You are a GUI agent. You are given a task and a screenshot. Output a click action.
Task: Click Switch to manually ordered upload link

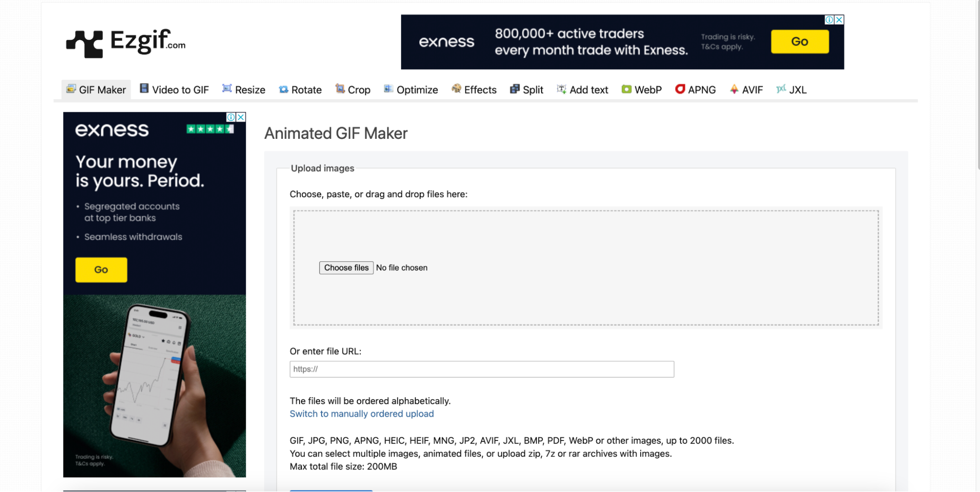tap(361, 414)
